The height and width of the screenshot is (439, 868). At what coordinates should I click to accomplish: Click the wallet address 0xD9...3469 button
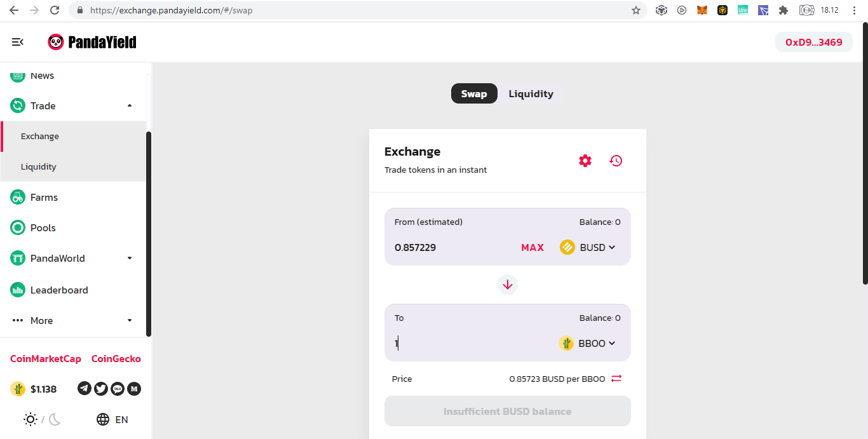click(814, 43)
